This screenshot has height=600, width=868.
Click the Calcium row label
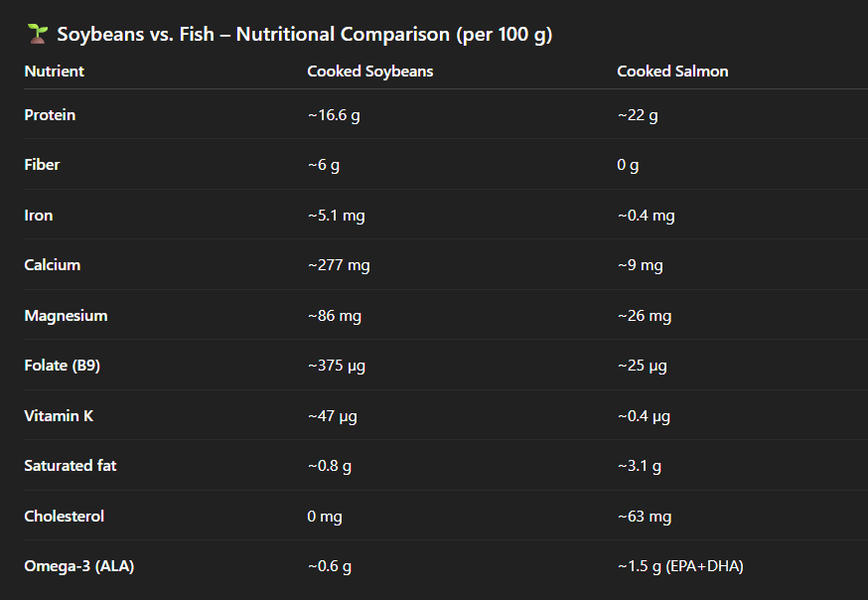(x=52, y=265)
